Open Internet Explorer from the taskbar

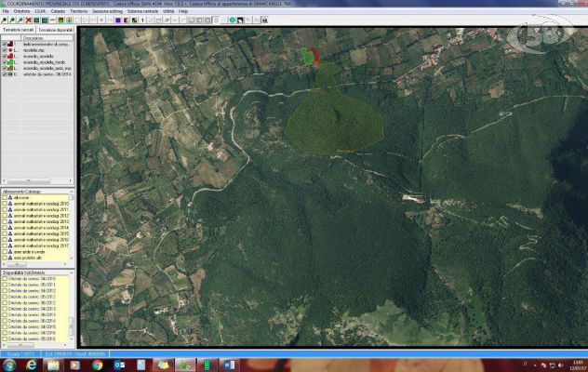[x=31, y=365]
